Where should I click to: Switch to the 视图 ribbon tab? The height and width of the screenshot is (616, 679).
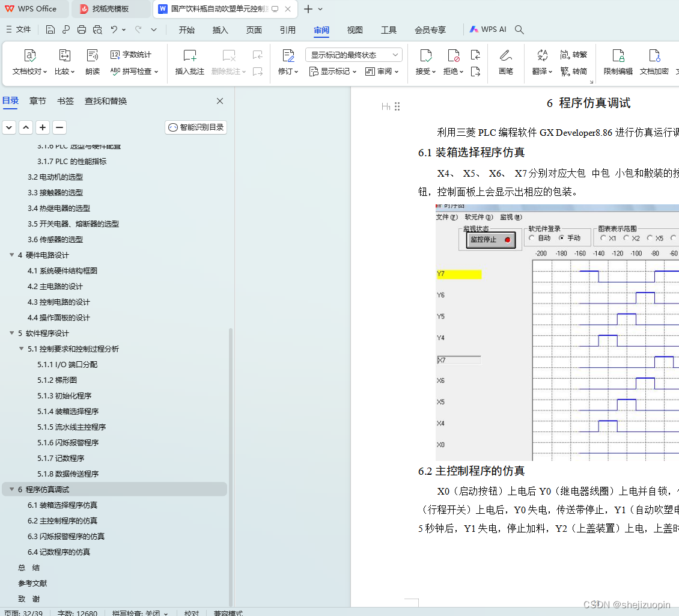355,30
